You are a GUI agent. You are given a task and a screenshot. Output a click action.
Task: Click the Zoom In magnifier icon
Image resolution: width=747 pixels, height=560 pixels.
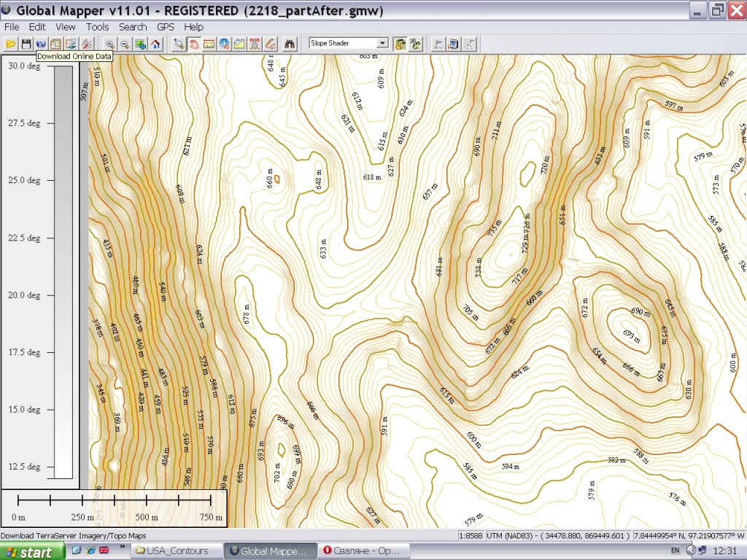pos(110,44)
